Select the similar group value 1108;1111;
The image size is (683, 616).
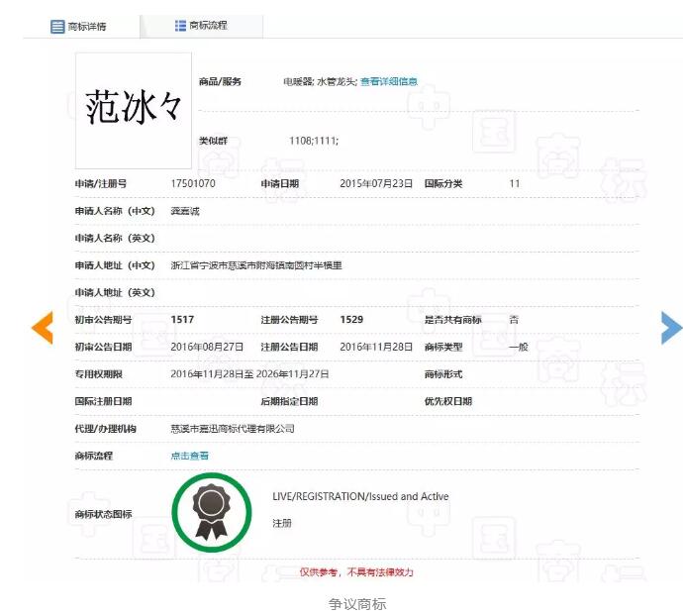[314, 141]
